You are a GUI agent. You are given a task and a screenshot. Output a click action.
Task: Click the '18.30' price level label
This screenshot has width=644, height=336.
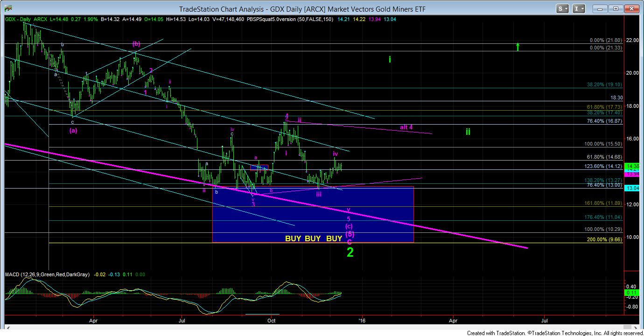pos(616,98)
